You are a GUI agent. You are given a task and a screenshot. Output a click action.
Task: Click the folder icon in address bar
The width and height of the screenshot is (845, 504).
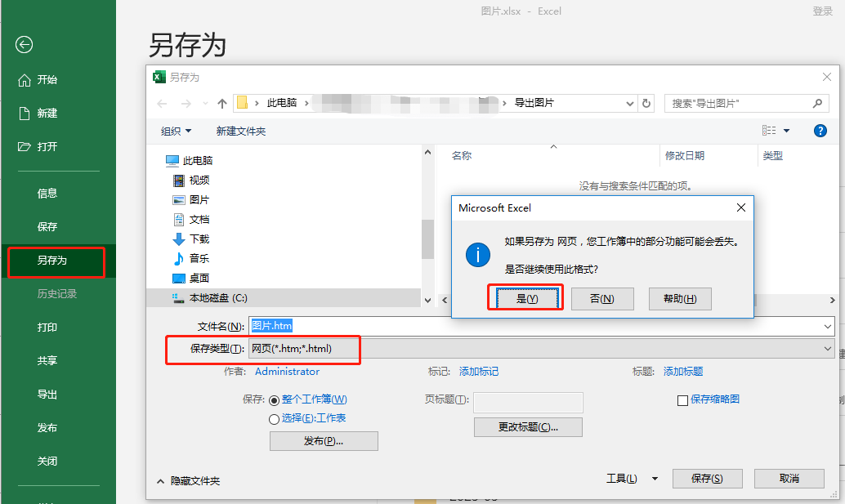[243, 103]
